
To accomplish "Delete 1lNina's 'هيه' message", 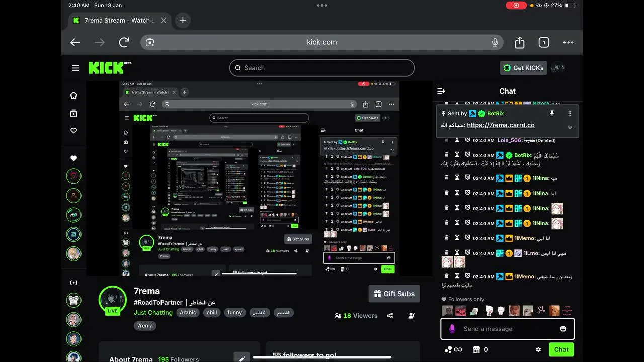I will 446,178.
